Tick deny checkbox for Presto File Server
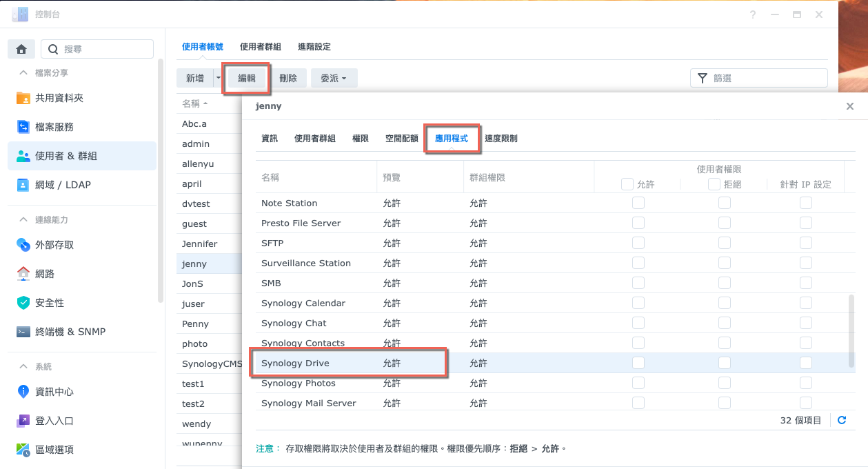 [x=725, y=223]
